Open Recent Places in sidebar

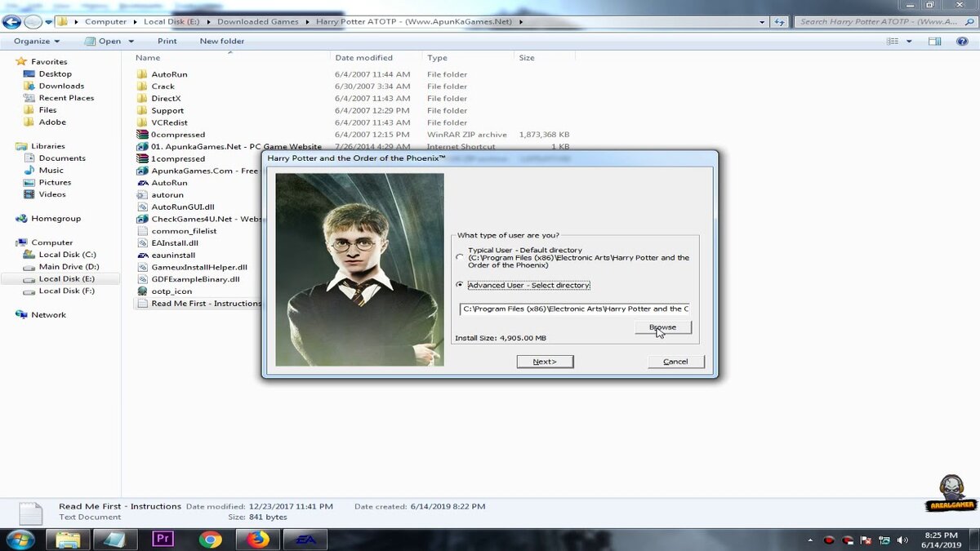pos(66,98)
